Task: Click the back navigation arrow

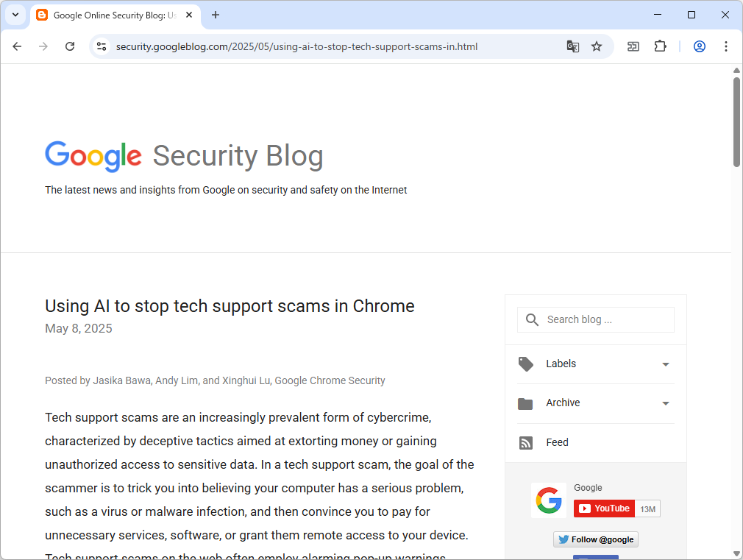Action: tap(17, 46)
